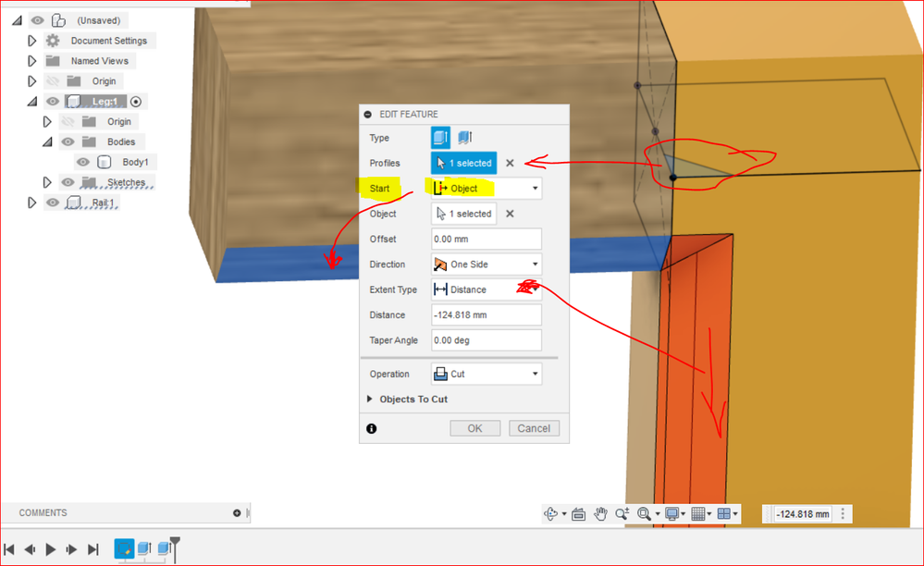The image size is (924, 566).
Task: Open the Grid and Snaps settings icon
Action: click(x=698, y=514)
